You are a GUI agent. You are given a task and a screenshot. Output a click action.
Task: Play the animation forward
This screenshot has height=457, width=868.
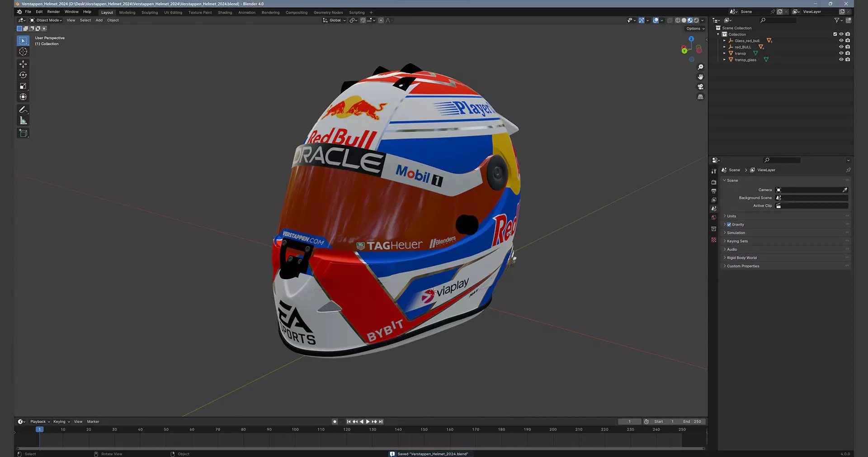(x=368, y=422)
